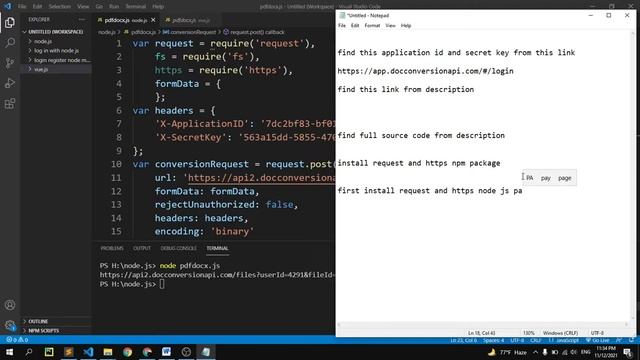The width and height of the screenshot is (640, 360).
Task: Choose 'pay' suggestion in Notepad popup
Action: point(546,178)
